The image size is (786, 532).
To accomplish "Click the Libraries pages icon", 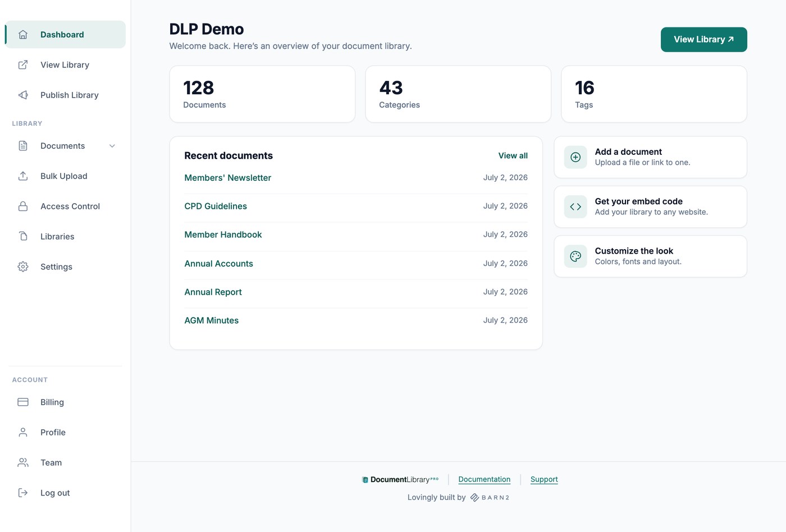I will (23, 236).
